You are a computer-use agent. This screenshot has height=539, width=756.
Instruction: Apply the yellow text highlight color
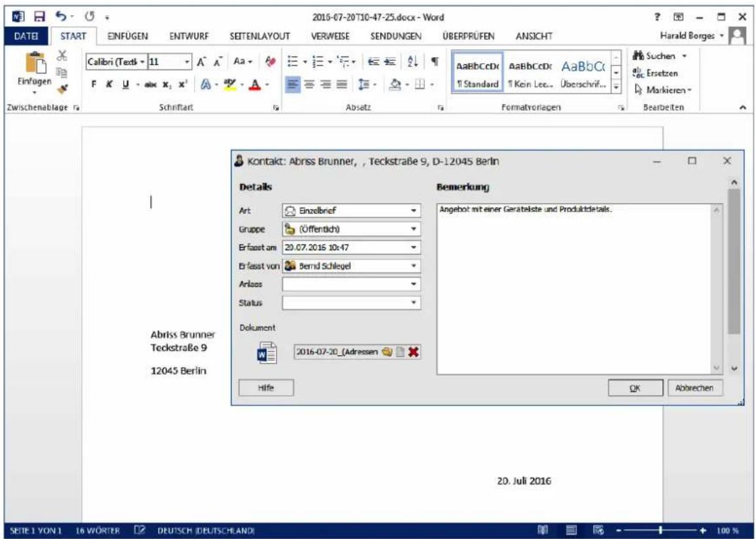(231, 85)
